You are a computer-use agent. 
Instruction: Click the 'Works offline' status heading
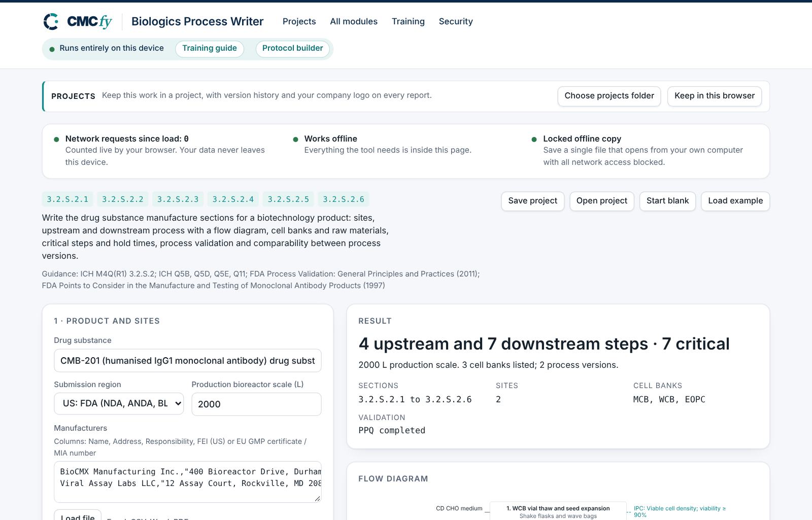coord(330,139)
